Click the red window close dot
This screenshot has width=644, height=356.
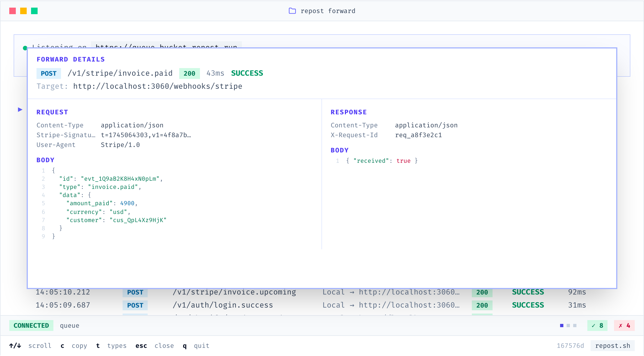tap(13, 11)
